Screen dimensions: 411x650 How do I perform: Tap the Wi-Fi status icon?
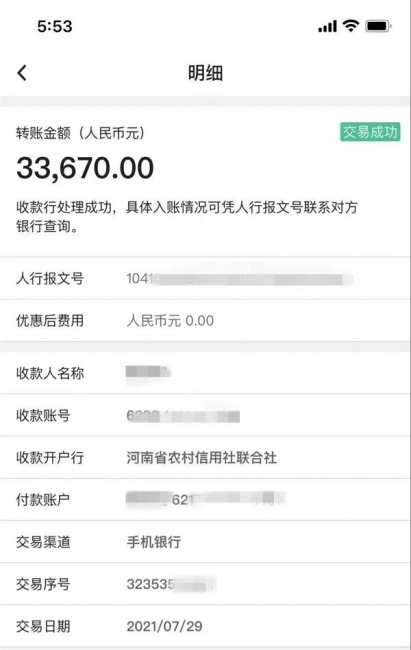click(x=350, y=26)
